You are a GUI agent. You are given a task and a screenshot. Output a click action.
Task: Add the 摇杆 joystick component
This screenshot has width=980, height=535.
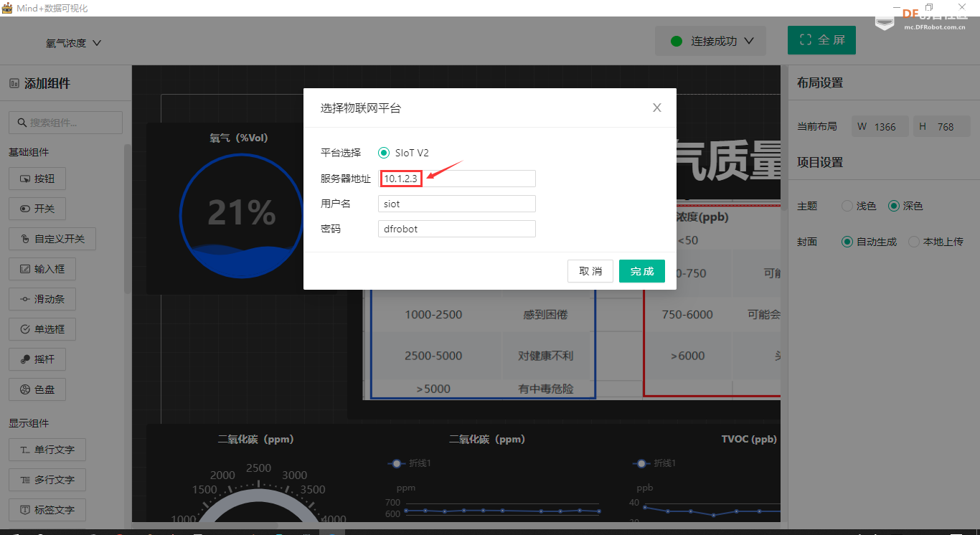37,359
